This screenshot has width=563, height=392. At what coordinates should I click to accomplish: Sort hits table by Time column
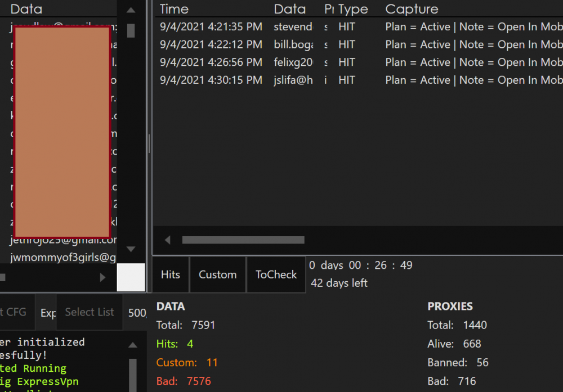click(174, 9)
